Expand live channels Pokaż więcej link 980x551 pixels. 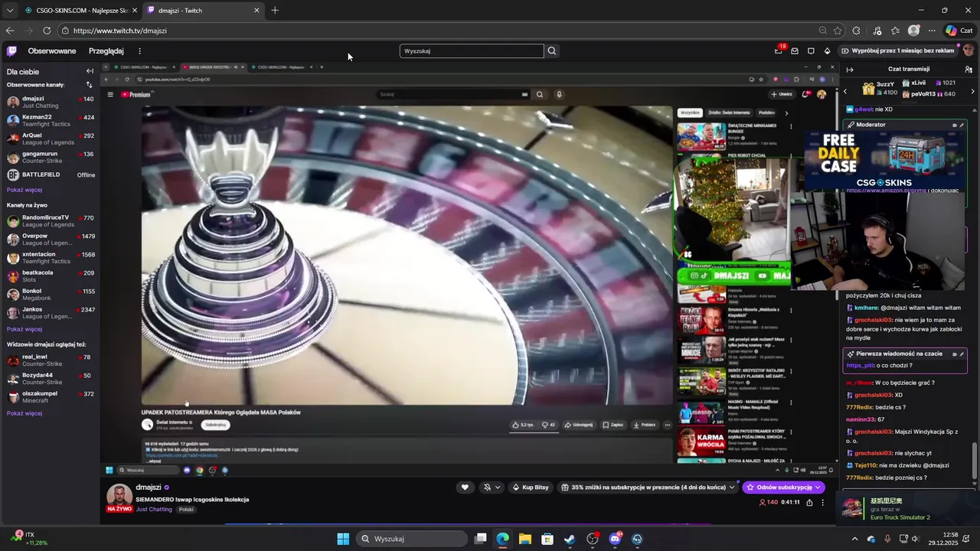click(24, 329)
